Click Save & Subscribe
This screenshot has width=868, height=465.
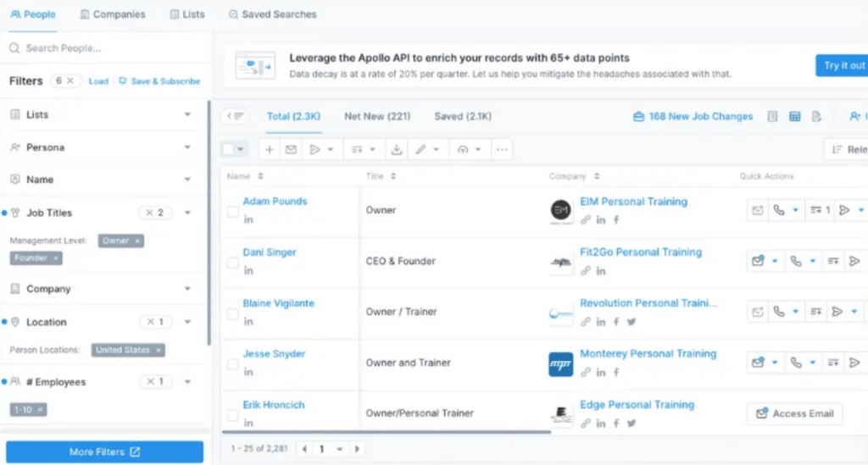point(159,81)
